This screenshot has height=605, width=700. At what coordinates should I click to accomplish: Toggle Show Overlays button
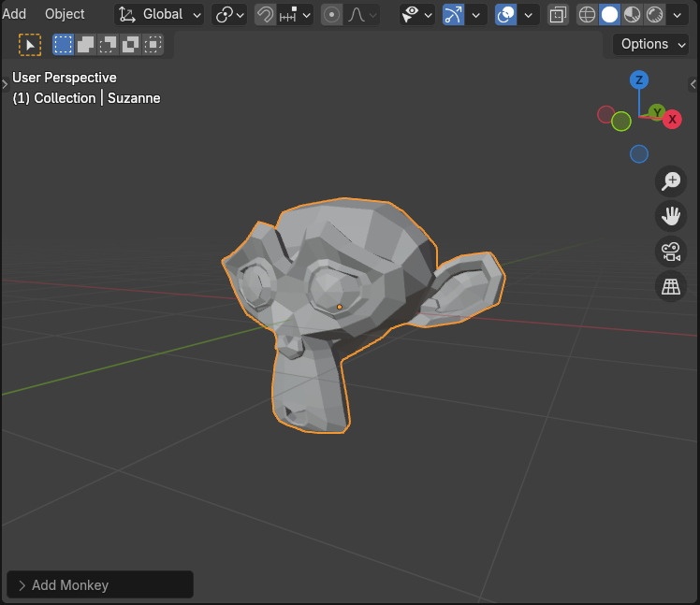click(x=505, y=15)
